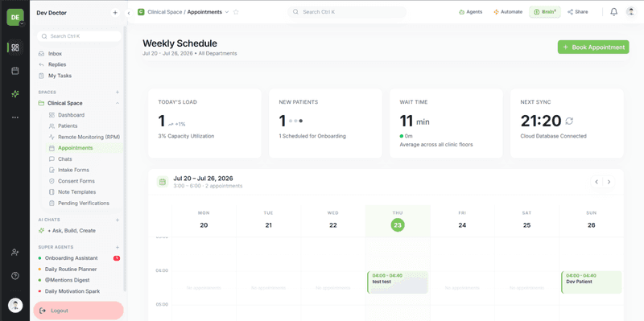Click the plus button beside Dev Doctor
This screenshot has height=321, width=644.
pyautogui.click(x=115, y=13)
